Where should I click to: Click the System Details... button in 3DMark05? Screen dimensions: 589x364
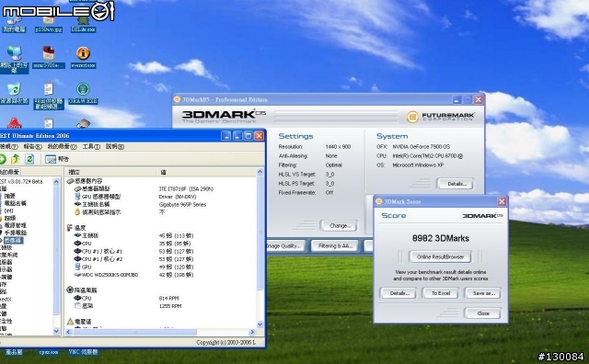(x=455, y=184)
